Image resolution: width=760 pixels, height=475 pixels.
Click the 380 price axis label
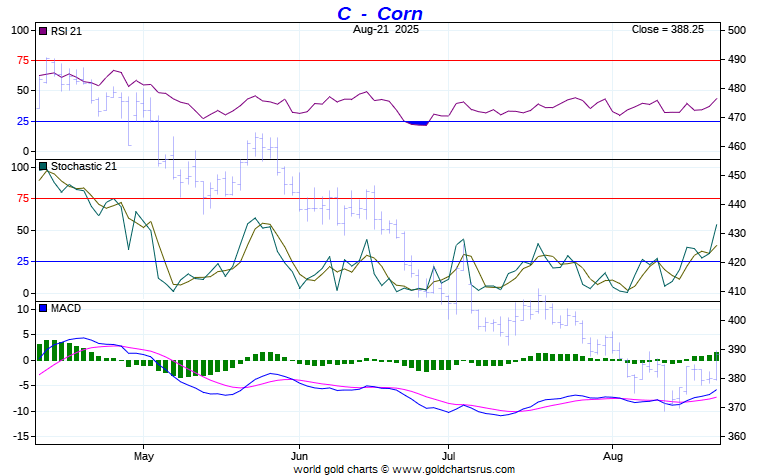736,378
